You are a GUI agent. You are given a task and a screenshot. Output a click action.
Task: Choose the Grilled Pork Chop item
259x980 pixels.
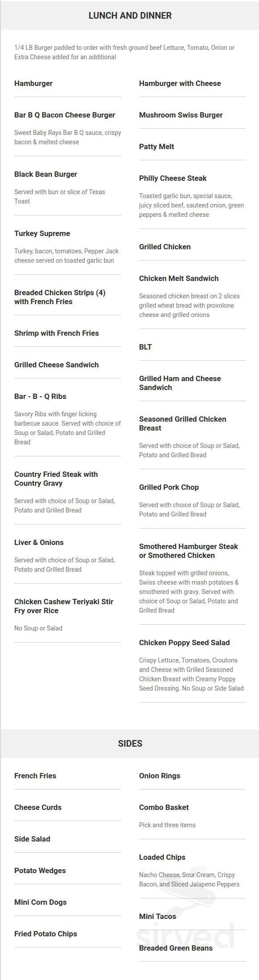(x=169, y=487)
